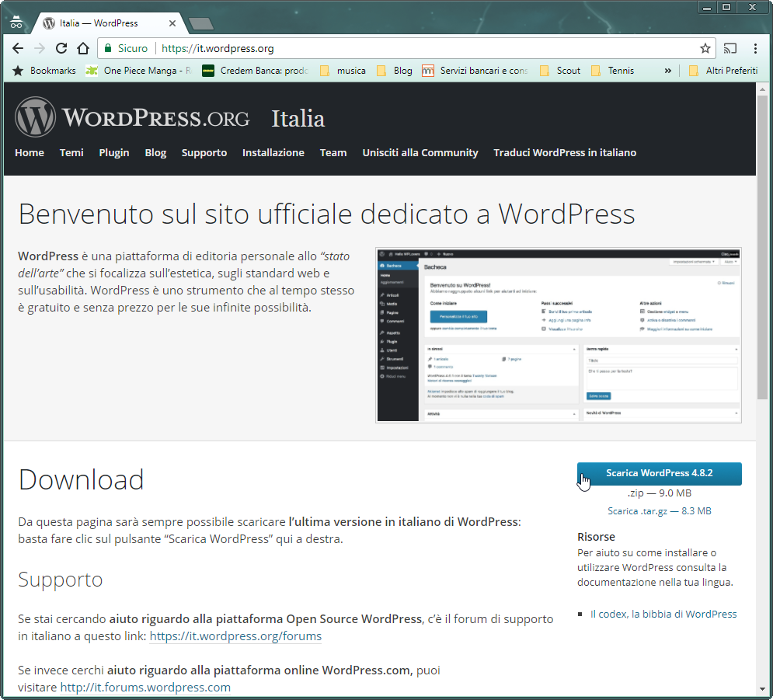This screenshot has height=700, width=773.
Task: Minimize the browser window
Action: (707, 8)
